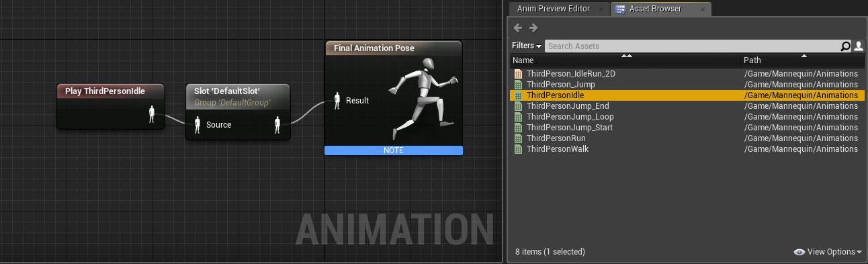This screenshot has width=868, height=264.
Task: Select the ThirdPersonJump_Start asset name
Action: [570, 128]
